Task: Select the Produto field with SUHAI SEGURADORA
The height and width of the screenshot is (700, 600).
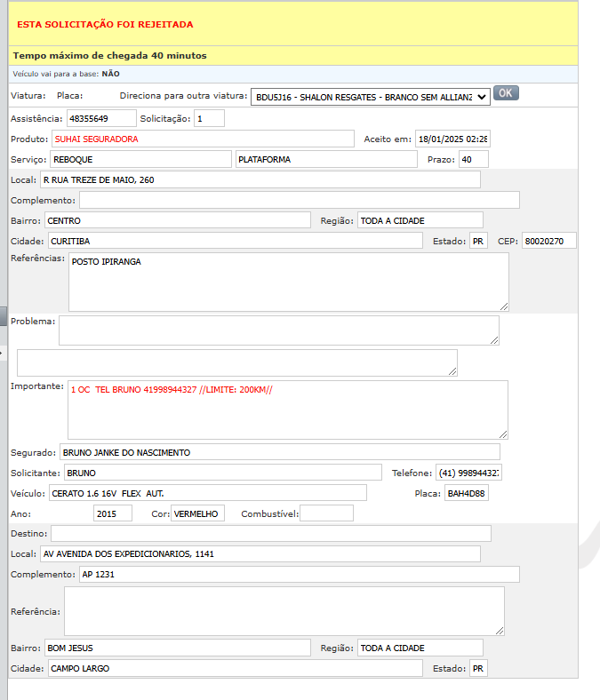Action: [203, 139]
